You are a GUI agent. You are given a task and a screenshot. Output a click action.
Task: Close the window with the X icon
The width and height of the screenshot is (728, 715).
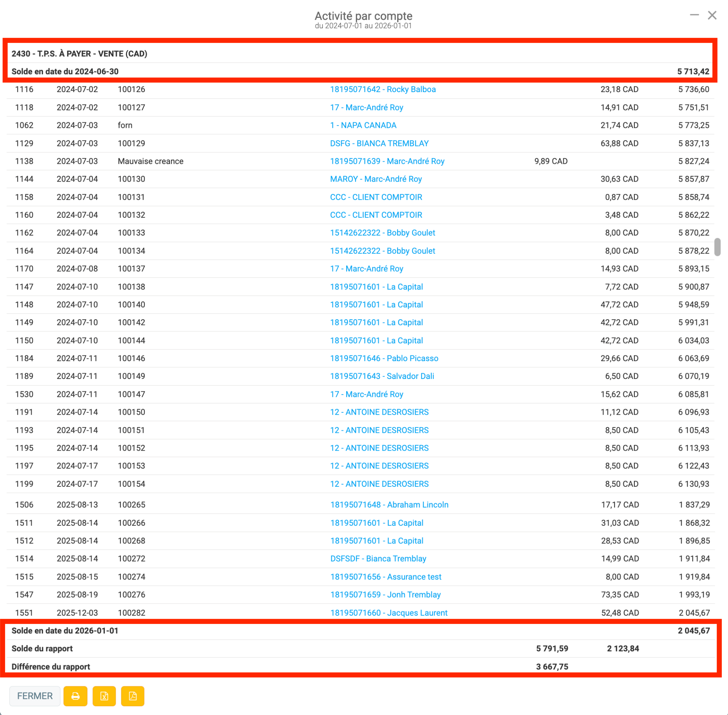point(712,15)
